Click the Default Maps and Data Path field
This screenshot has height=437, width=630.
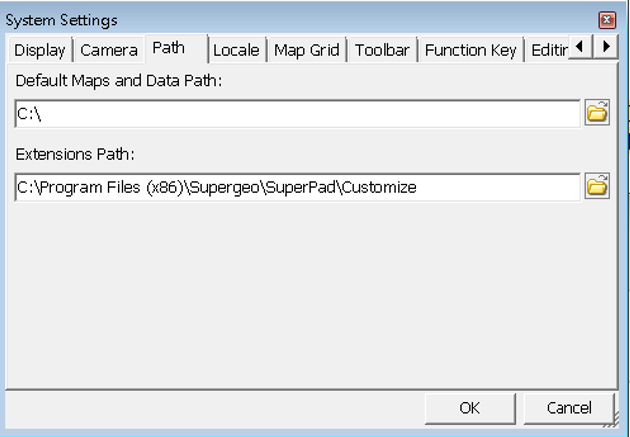(x=298, y=114)
